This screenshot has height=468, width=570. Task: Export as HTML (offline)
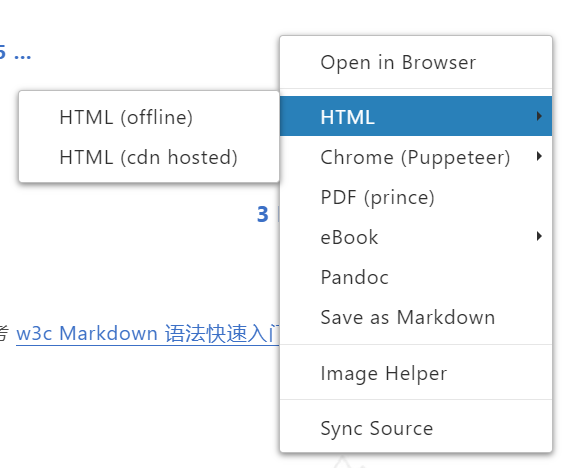tap(149, 117)
